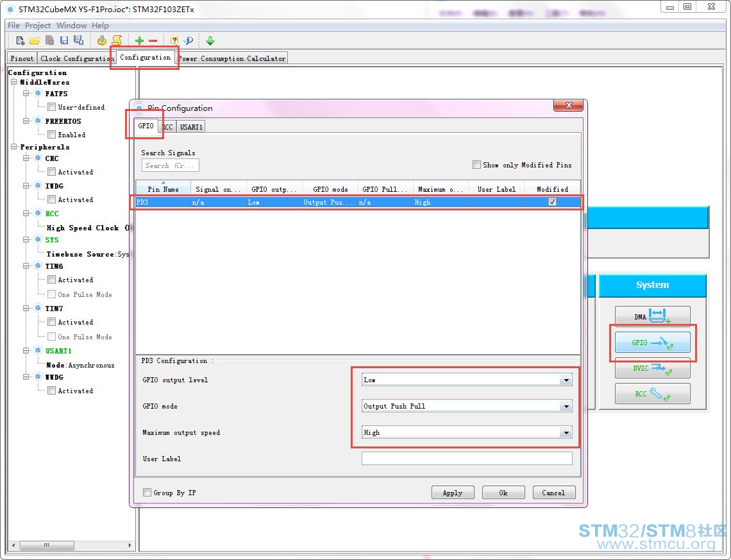This screenshot has height=560, width=731.
Task: Click the SYS peripheral icon in tree
Action: 38,240
